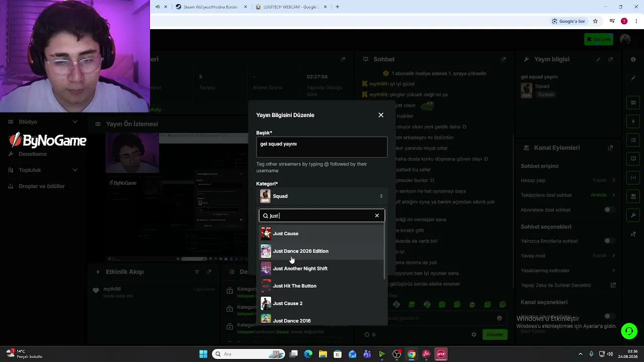Open Google Chrome from taskbar
Viewport: 644px width, 362px height.
pyautogui.click(x=412, y=354)
